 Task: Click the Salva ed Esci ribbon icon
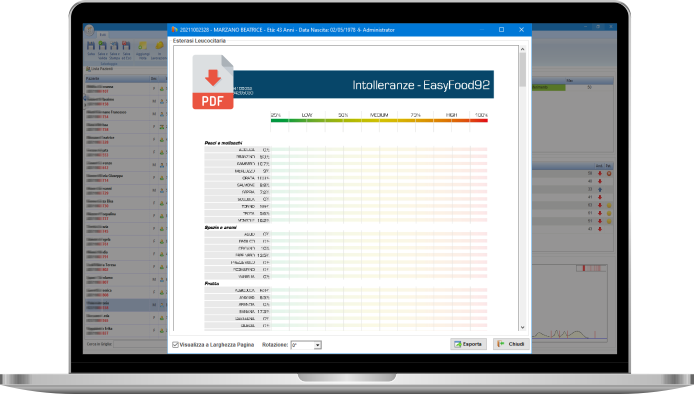126,46
